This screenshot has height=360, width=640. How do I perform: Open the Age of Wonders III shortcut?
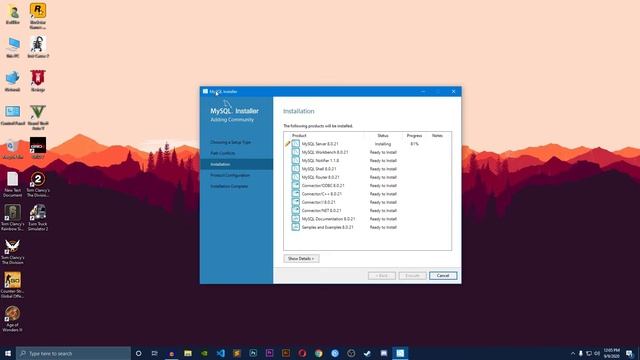(13, 319)
